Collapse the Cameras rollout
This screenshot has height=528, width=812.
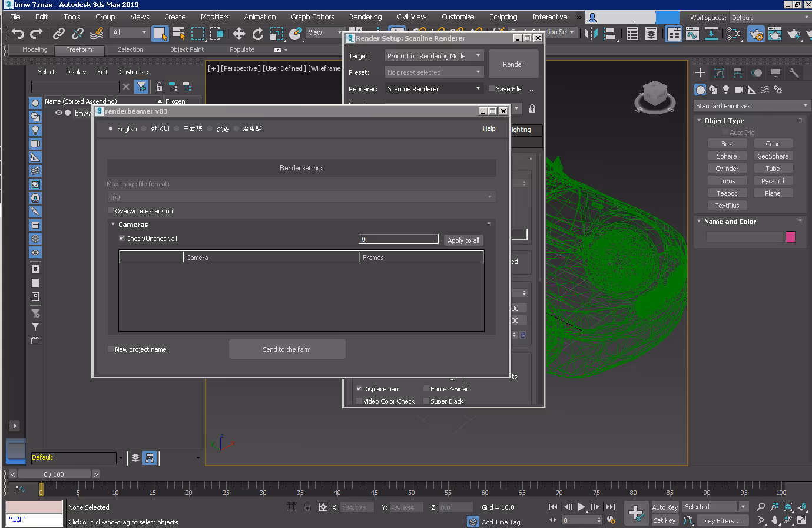(x=113, y=224)
